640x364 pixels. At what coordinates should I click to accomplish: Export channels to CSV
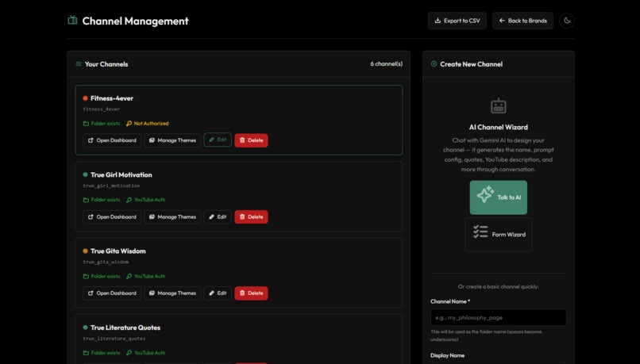pyautogui.click(x=457, y=21)
